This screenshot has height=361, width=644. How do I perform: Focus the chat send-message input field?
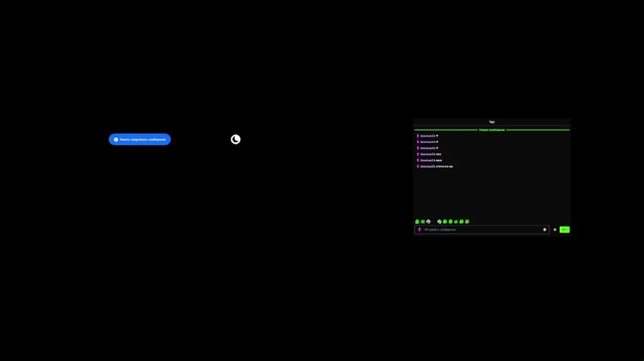(481, 230)
